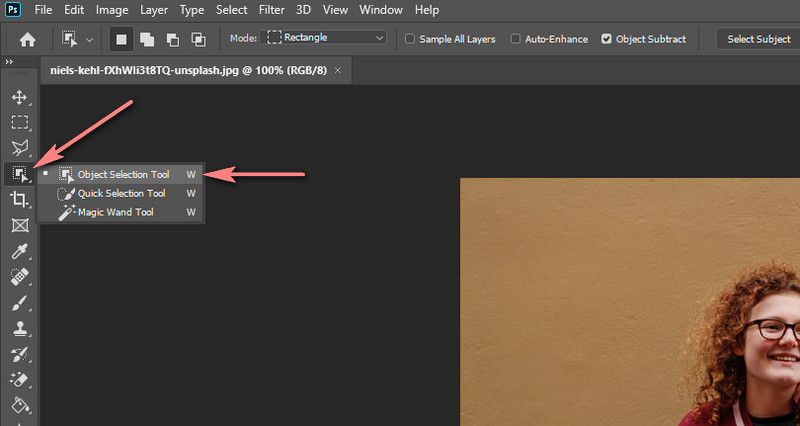The width and height of the screenshot is (800, 426).
Task: Select the Frame tool
Action: pyautogui.click(x=19, y=225)
